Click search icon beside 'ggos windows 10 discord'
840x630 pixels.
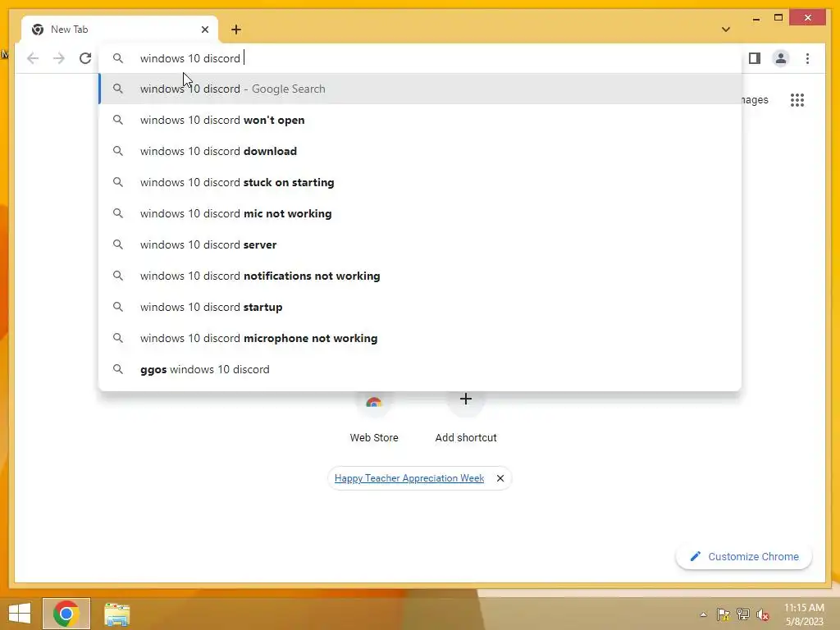[x=118, y=369]
